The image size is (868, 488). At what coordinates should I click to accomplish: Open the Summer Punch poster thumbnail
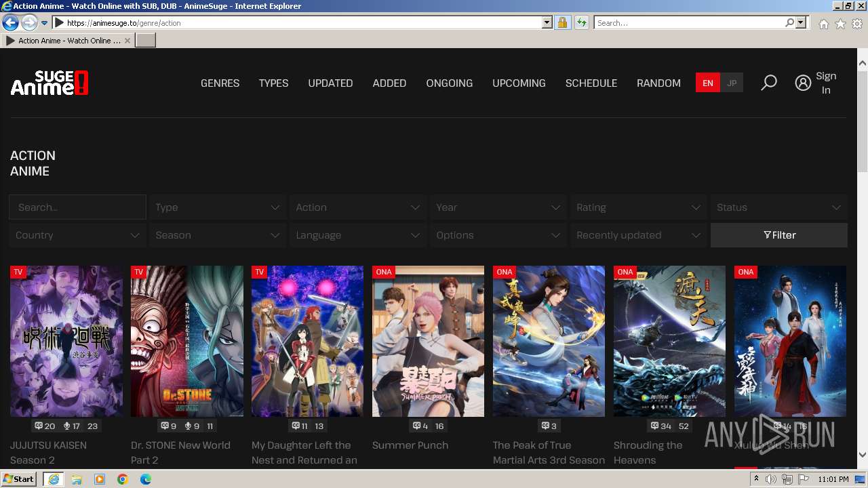click(x=428, y=341)
